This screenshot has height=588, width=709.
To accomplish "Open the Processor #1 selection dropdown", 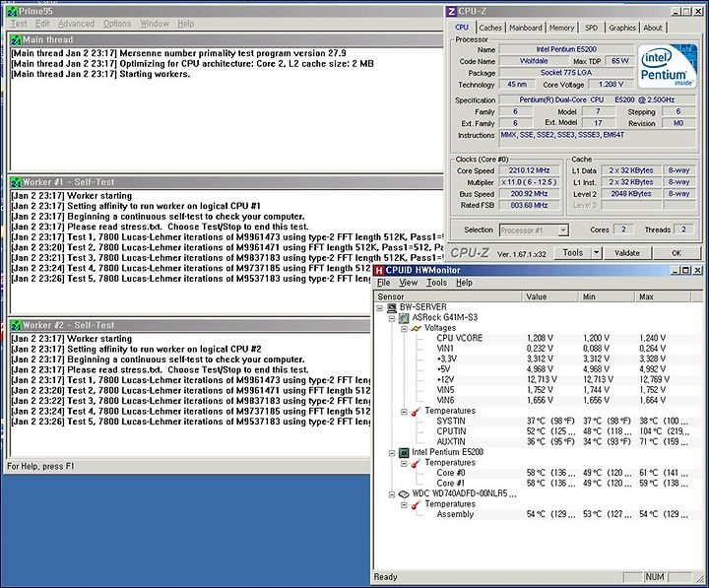I will [563, 230].
